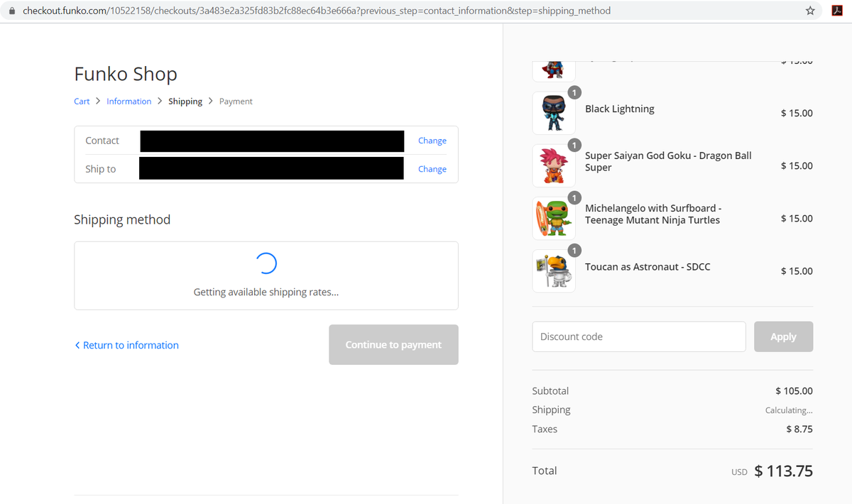Click the Funko Shop heading
Image resolution: width=852 pixels, height=504 pixels.
click(x=126, y=74)
